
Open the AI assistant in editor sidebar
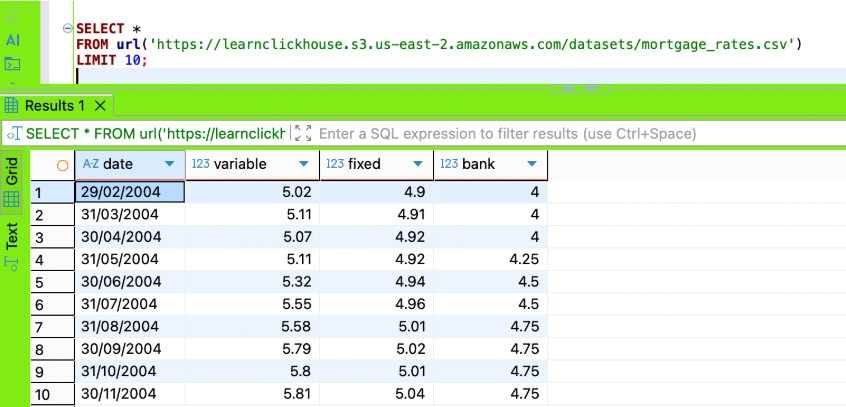click(13, 41)
